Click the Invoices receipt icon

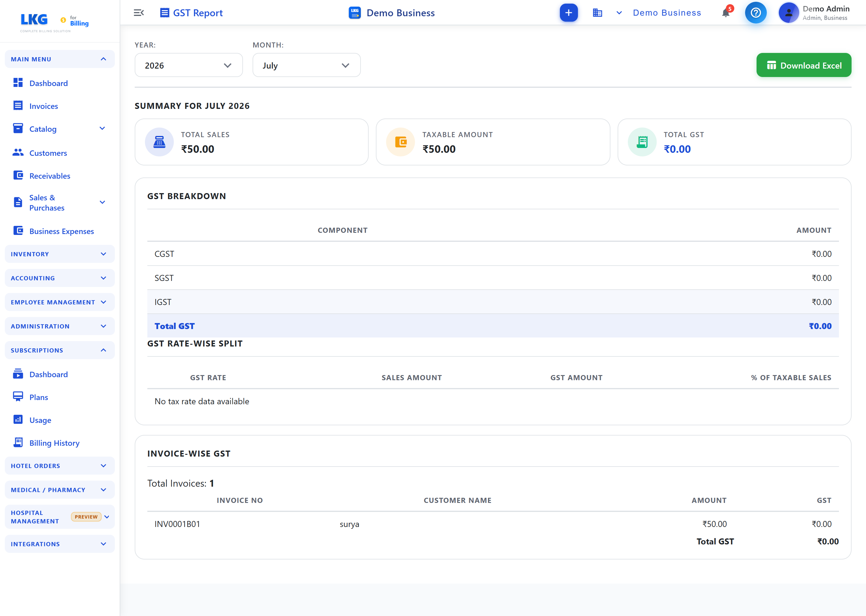point(18,106)
